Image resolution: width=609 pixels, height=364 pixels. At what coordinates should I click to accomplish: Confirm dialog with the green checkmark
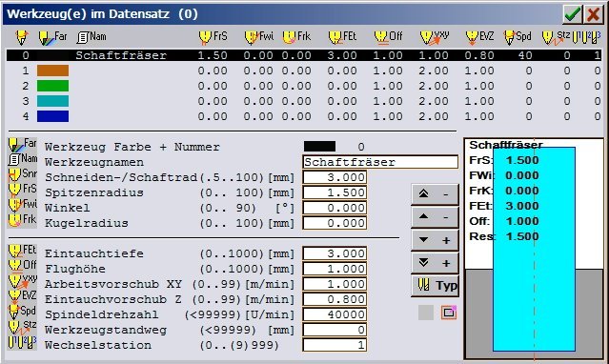pyautogui.click(x=573, y=14)
